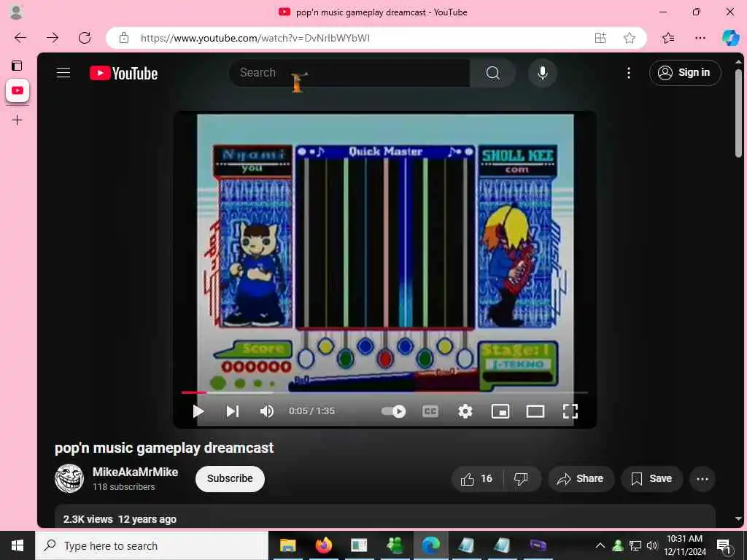Switch to miniplayer mode
The height and width of the screenshot is (560, 747).
tap(500, 411)
